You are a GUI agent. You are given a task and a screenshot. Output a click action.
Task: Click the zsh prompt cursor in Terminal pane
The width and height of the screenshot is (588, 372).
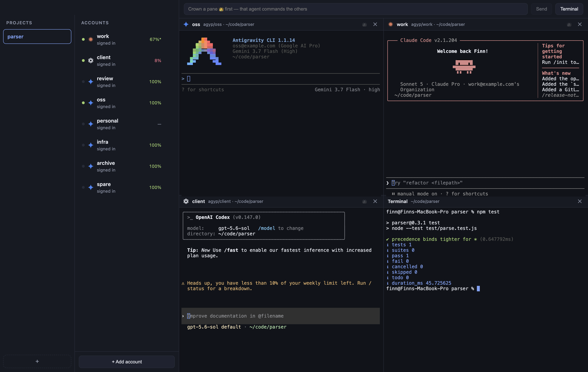(478, 289)
